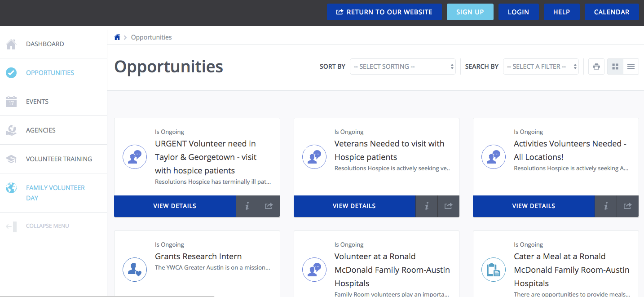View details of Veterans Needed card
The height and width of the screenshot is (297, 644).
[x=354, y=206]
